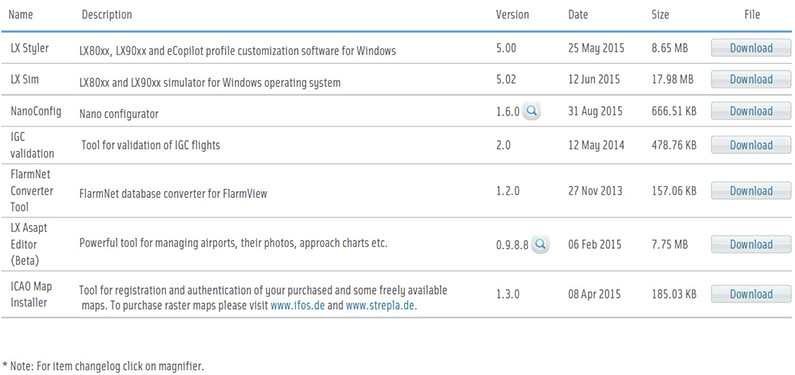Download IGC validation tool
795x375 pixels.
coord(751,145)
